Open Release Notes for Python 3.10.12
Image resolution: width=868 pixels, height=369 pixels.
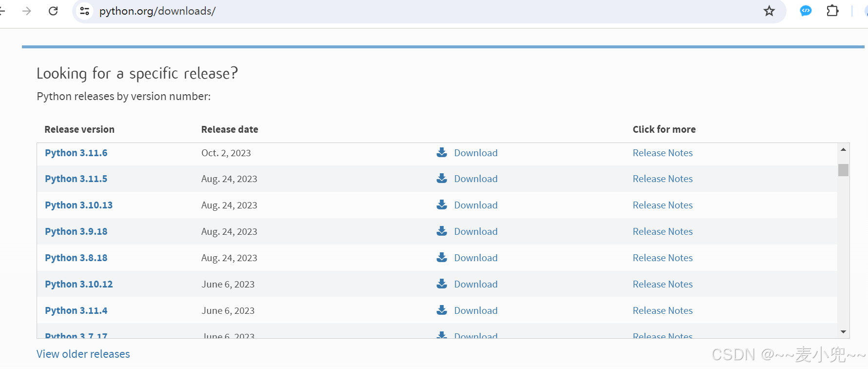[663, 284]
